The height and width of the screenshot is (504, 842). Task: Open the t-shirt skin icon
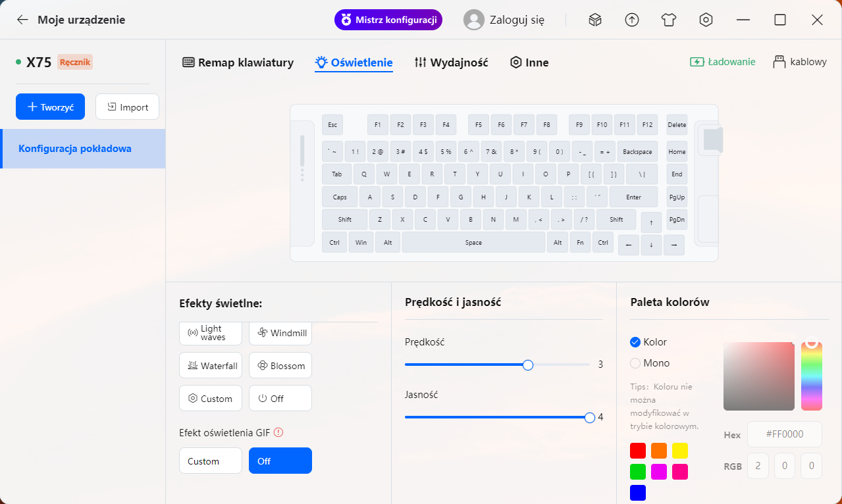tap(669, 20)
